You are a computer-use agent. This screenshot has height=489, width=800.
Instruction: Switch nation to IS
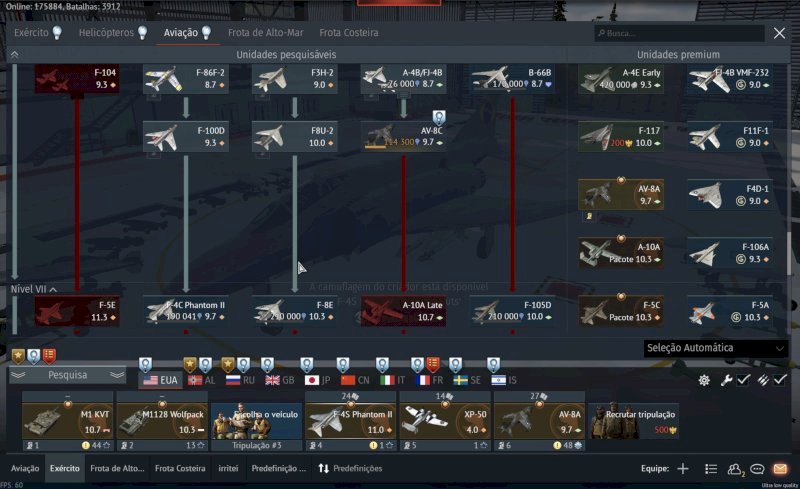[x=504, y=380]
